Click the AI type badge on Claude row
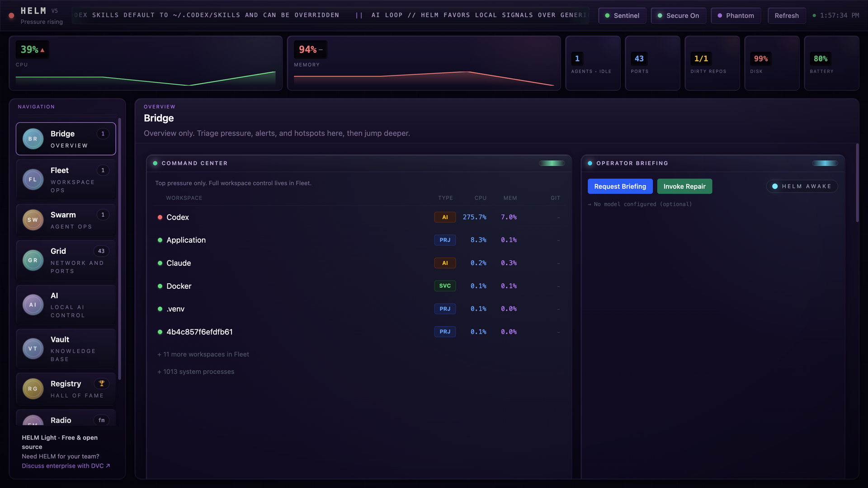Viewport: 868px width, 488px height. (445, 263)
